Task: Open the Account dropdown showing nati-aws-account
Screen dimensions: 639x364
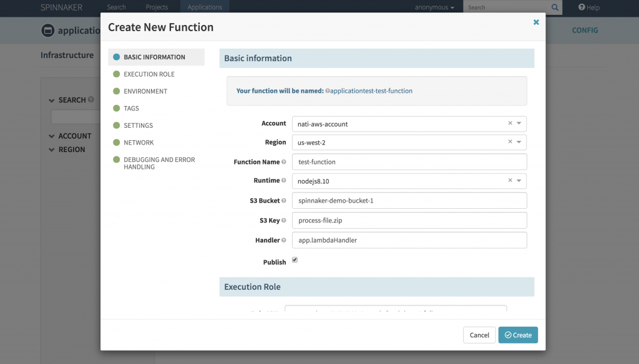Action: pyautogui.click(x=517, y=123)
